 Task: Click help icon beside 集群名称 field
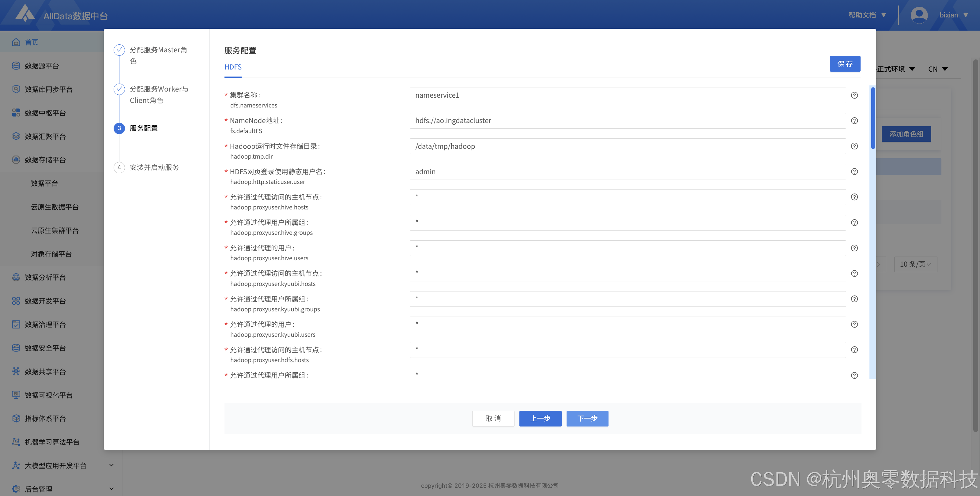point(854,96)
